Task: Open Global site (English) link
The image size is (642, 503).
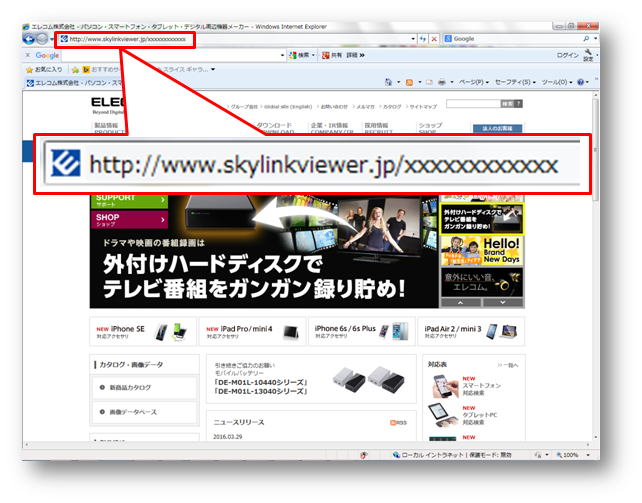Action: coord(288,106)
